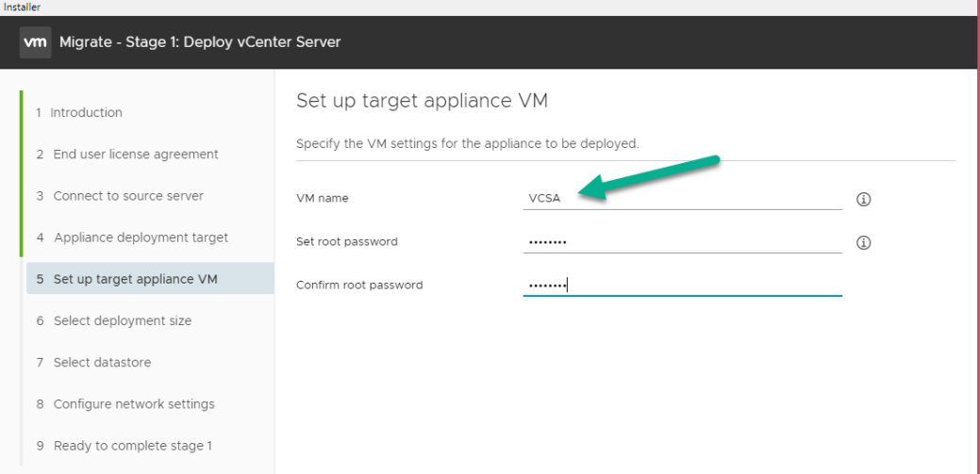Click the info icon beside root password
This screenshot has width=980, height=474.
[x=862, y=242]
